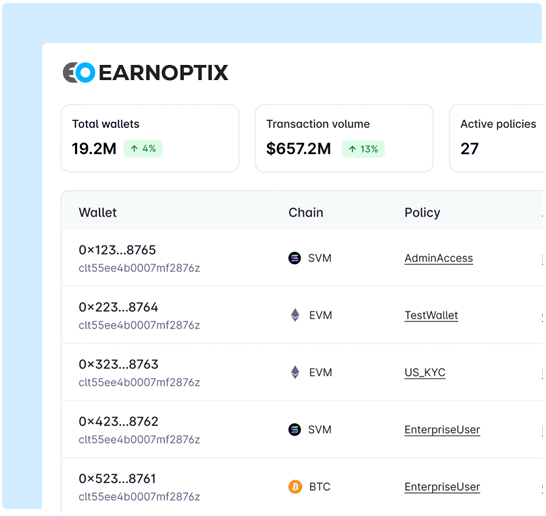Click the green up-arrow 4% wallets badge
This screenshot has width=546, height=516.
point(143,149)
